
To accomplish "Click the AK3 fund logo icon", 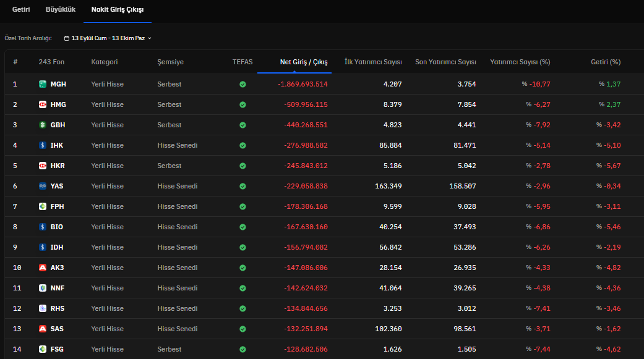I will pos(42,268).
